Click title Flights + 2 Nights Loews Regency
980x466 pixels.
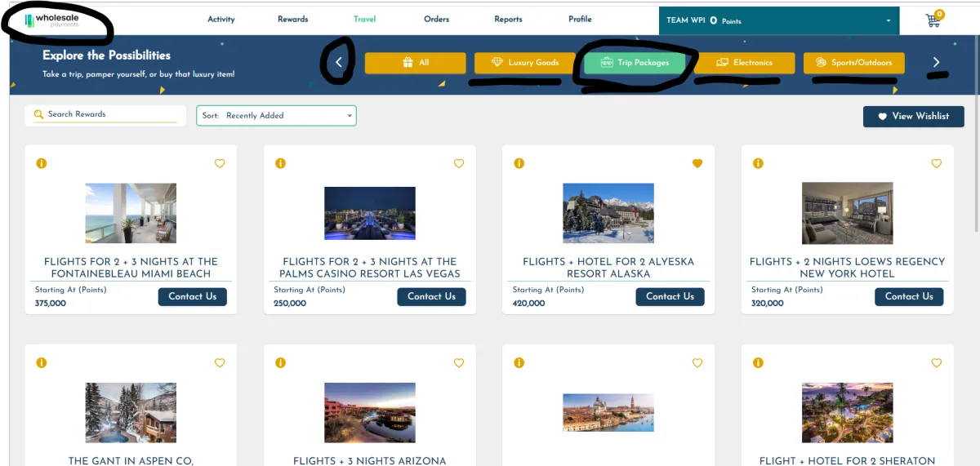point(847,268)
